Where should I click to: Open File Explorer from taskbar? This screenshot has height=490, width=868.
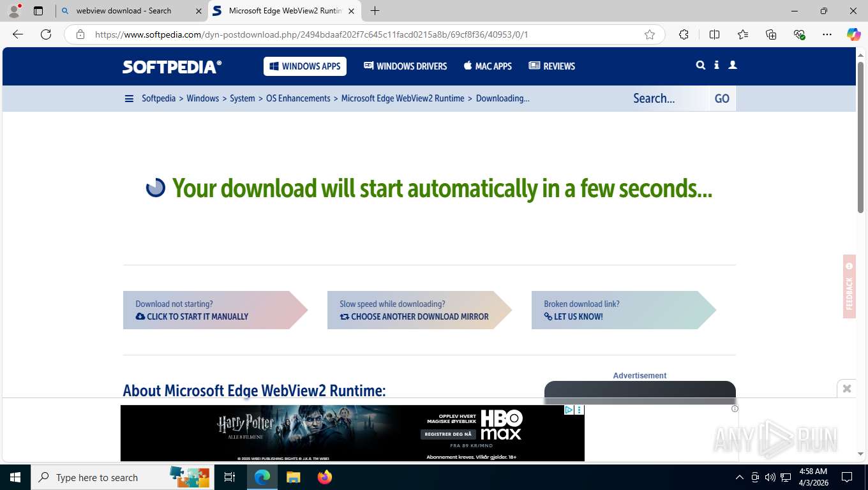pyautogui.click(x=293, y=477)
